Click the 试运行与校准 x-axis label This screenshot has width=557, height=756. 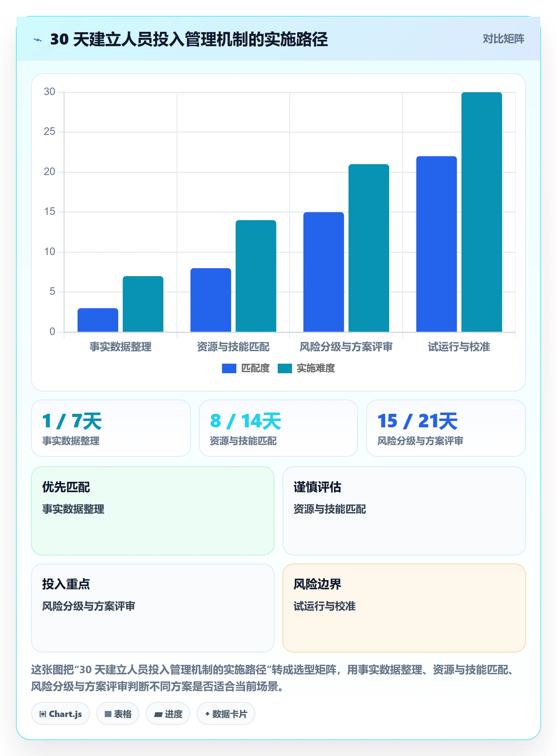[459, 347]
